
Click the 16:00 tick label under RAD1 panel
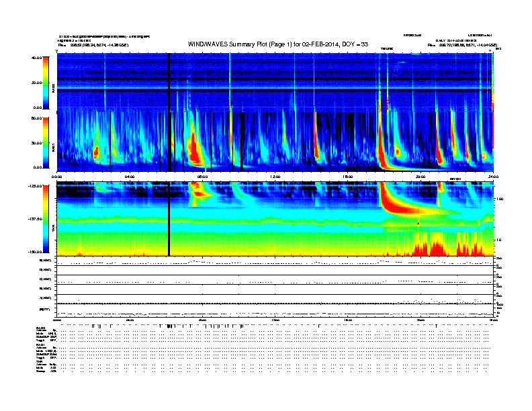coord(348,177)
